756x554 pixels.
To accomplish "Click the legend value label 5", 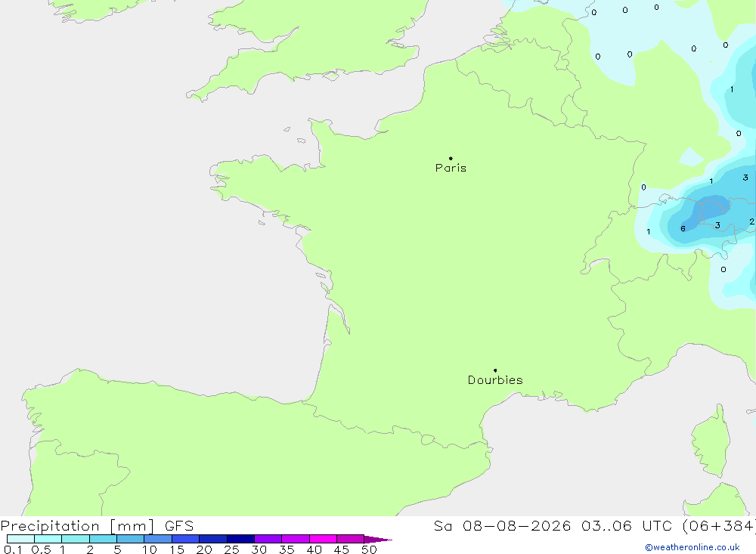I will pos(117,549).
